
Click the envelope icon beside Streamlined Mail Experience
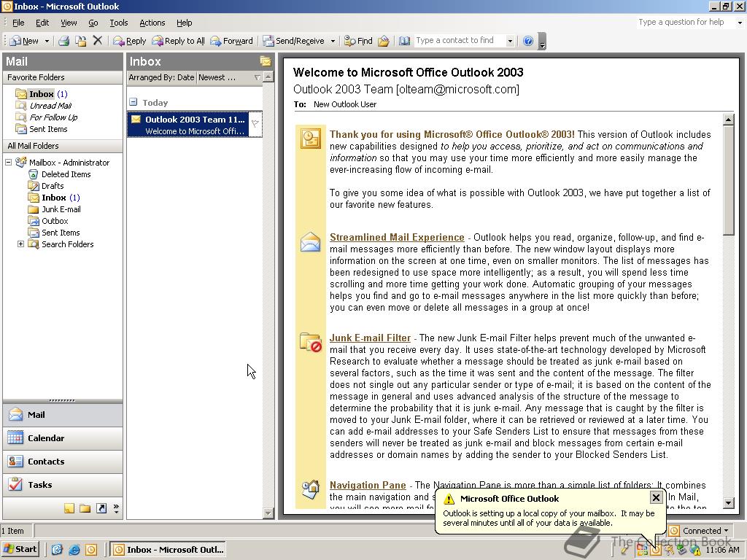pos(311,242)
